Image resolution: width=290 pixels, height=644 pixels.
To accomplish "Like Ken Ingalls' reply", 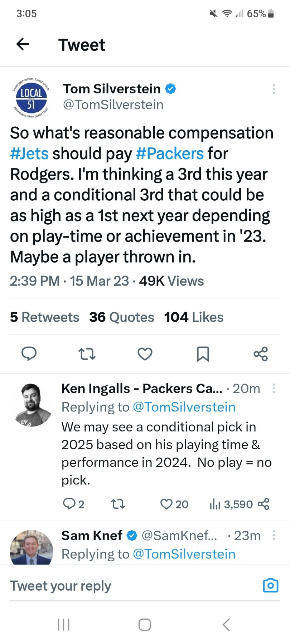I will [x=166, y=504].
